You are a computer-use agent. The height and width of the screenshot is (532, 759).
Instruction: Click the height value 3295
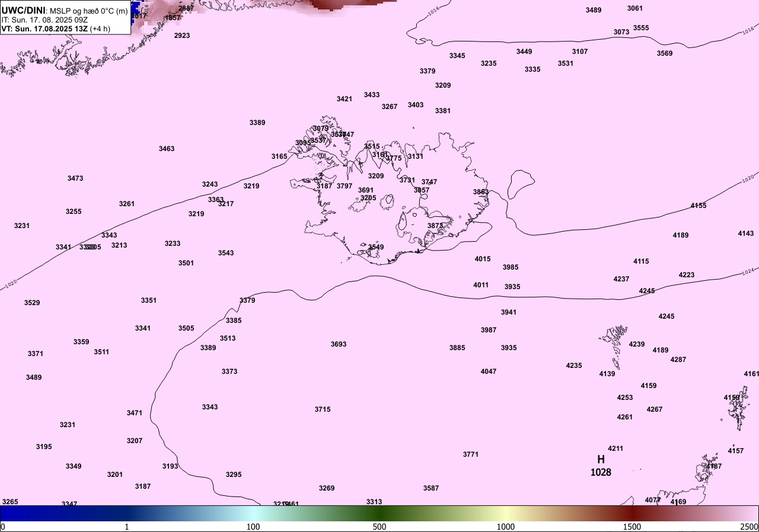coord(234,475)
